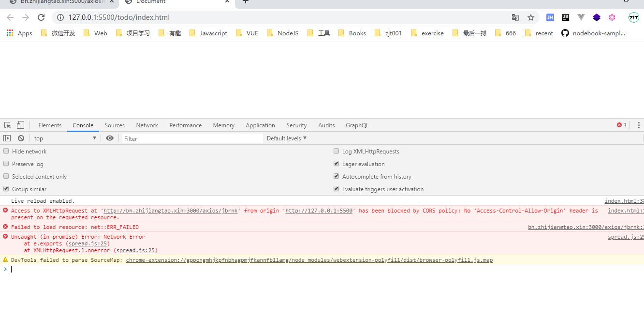Switch to the Network tab
This screenshot has height=334, width=644.
pyautogui.click(x=147, y=125)
